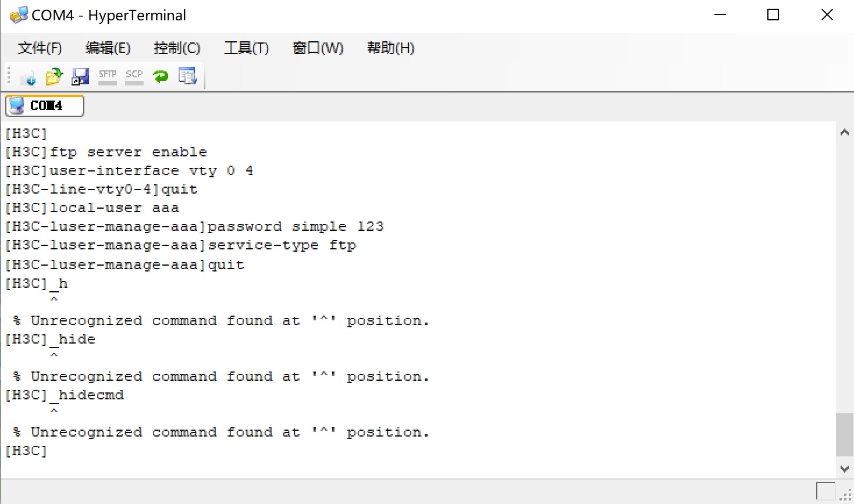Click the terminal scrollbar up arrow

coord(845,133)
